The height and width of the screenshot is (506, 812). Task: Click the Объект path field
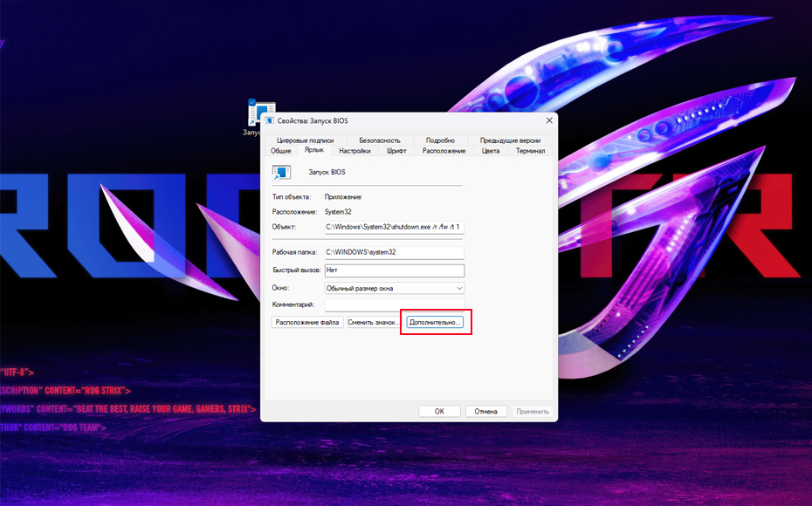(394, 227)
